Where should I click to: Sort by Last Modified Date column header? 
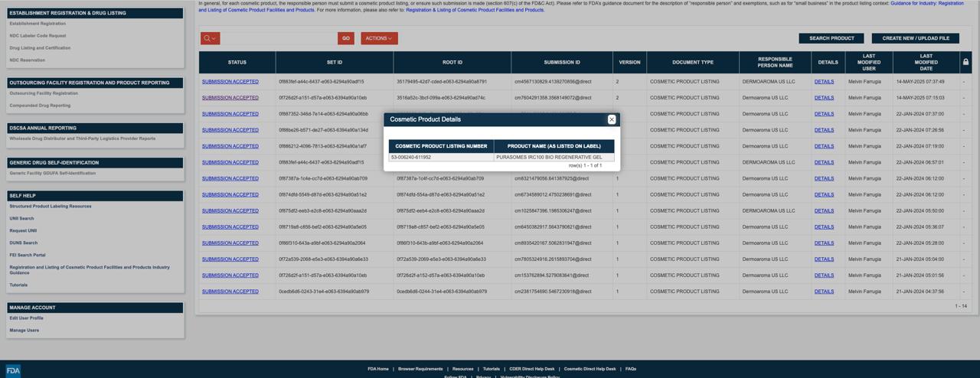coord(926,62)
